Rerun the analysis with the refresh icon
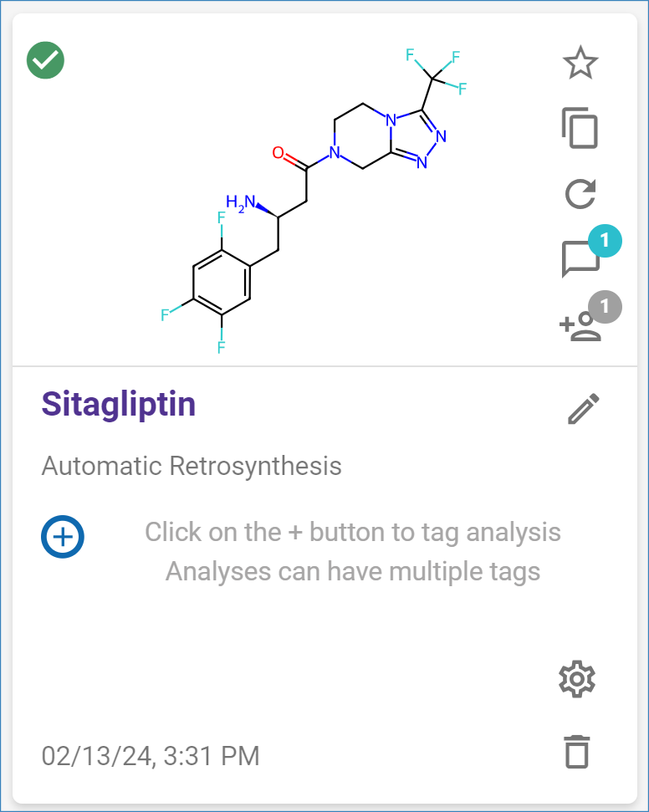Image resolution: width=649 pixels, height=812 pixels. pyautogui.click(x=580, y=194)
